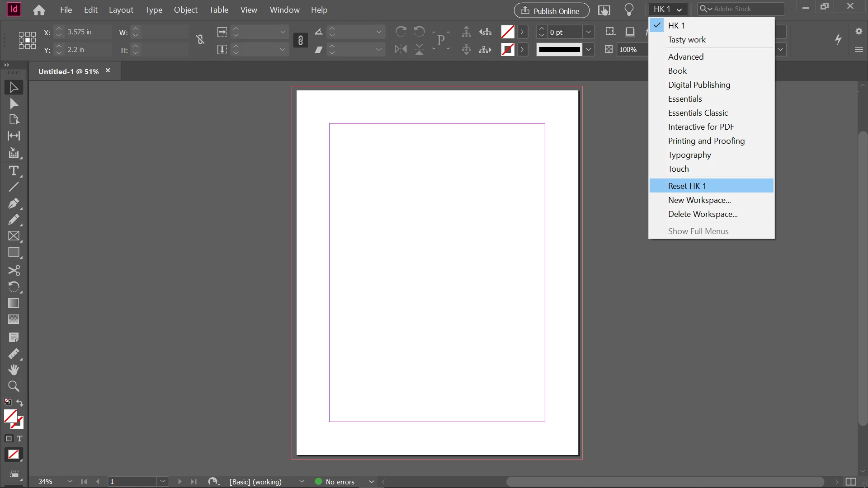The width and height of the screenshot is (868, 488).
Task: Open the zoom level dropdown at bottom
Action: [70, 482]
